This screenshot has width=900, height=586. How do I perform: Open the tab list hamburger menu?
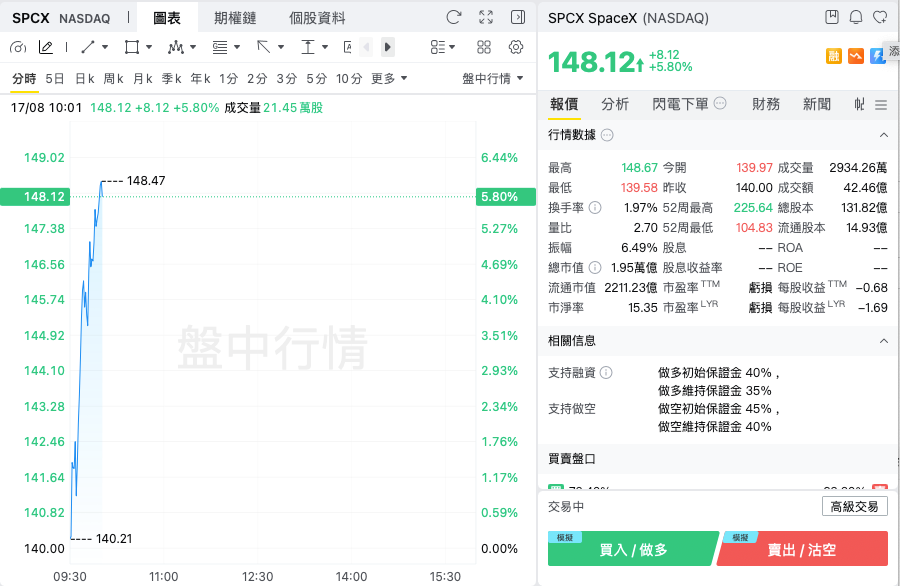pyautogui.click(x=881, y=105)
